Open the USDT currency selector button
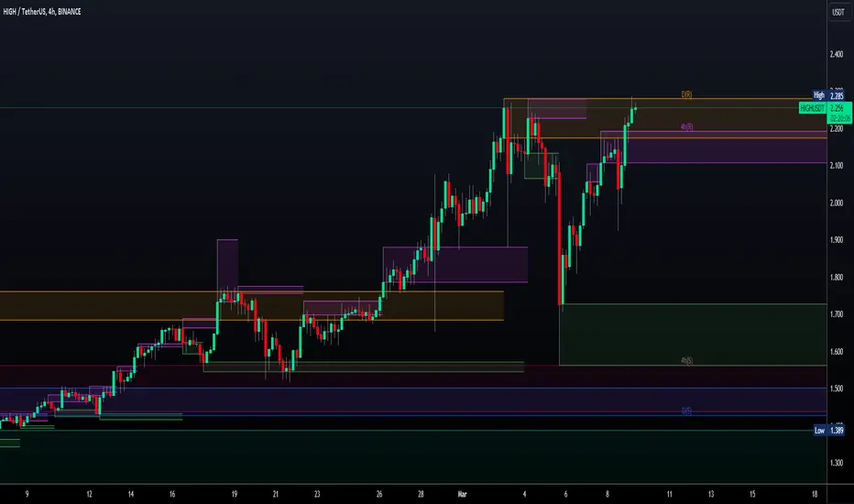Screen dimensions: 854x504 [x=838, y=12]
